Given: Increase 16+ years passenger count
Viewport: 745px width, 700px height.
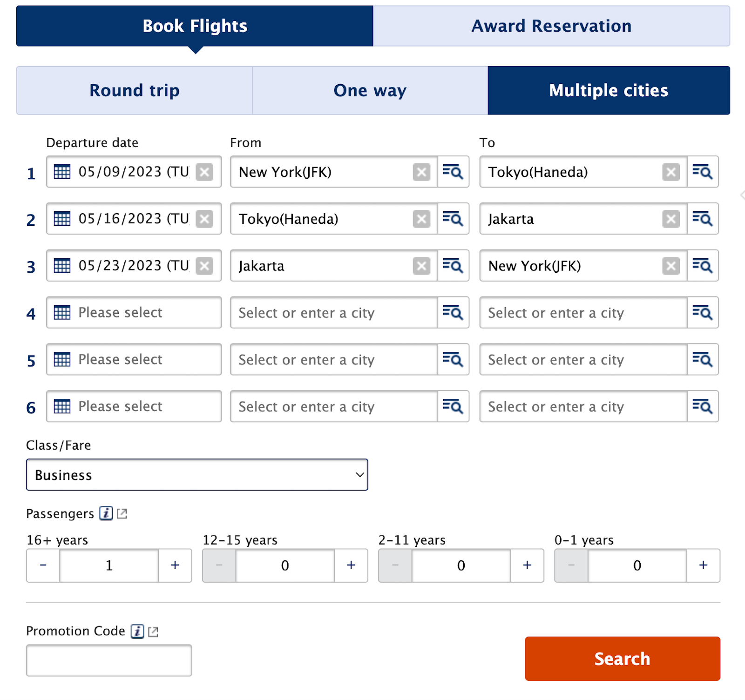Looking at the screenshot, I should tap(175, 565).
